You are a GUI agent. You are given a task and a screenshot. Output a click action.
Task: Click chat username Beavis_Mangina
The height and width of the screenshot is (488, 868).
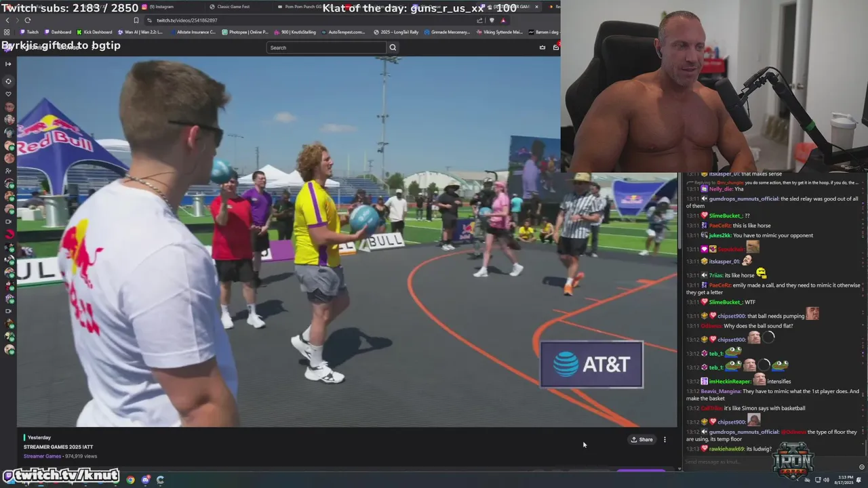720,391
